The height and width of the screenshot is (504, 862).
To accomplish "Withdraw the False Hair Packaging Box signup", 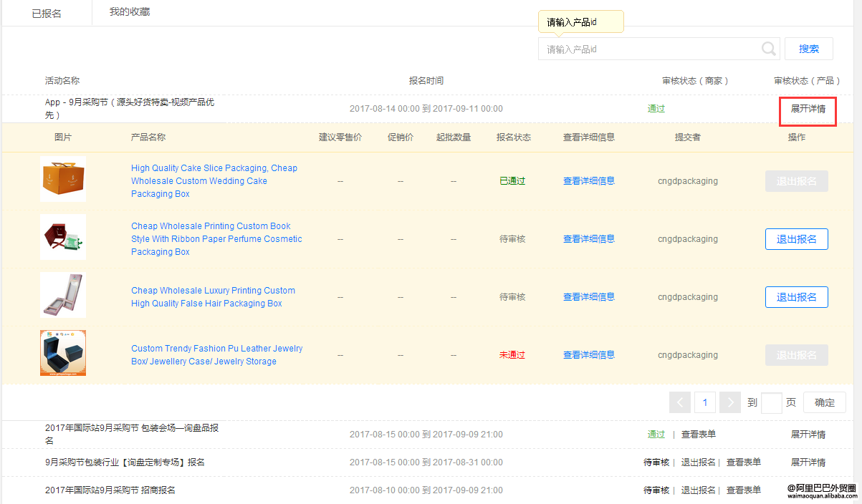I will [796, 297].
